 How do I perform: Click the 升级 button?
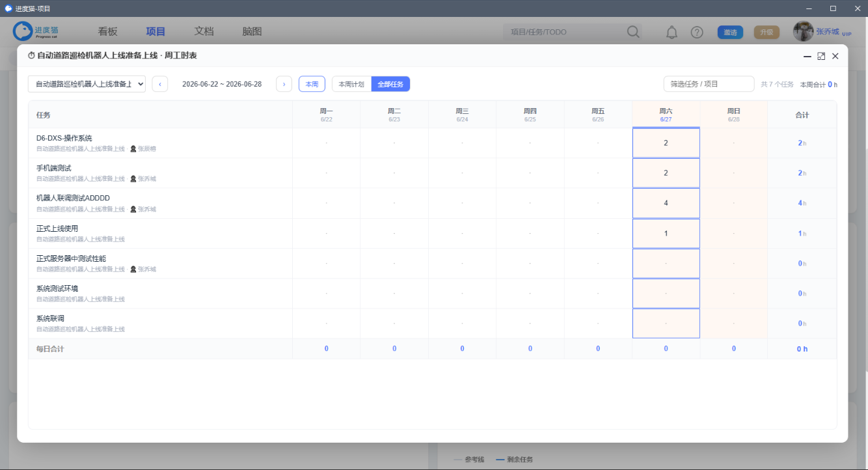(767, 32)
